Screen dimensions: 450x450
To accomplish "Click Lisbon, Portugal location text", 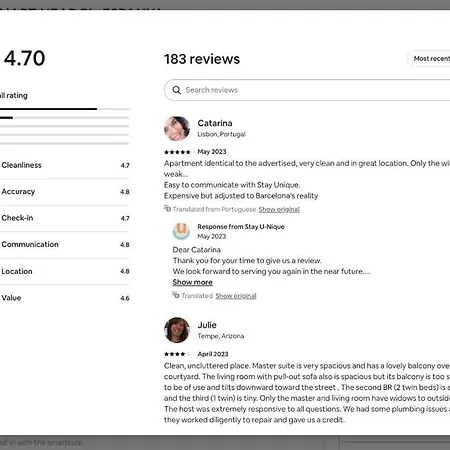I will coord(221,134).
